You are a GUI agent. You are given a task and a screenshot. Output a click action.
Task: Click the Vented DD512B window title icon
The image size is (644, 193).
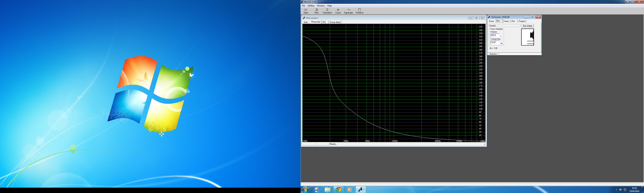[x=489, y=17]
